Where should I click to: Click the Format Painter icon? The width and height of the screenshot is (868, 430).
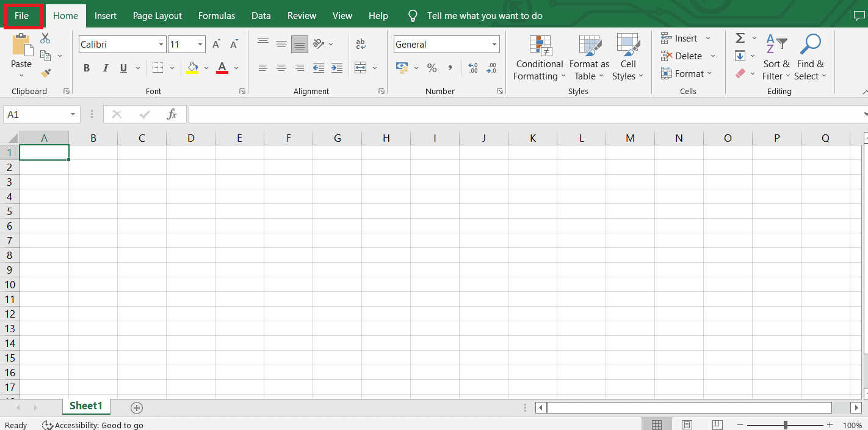(x=45, y=73)
